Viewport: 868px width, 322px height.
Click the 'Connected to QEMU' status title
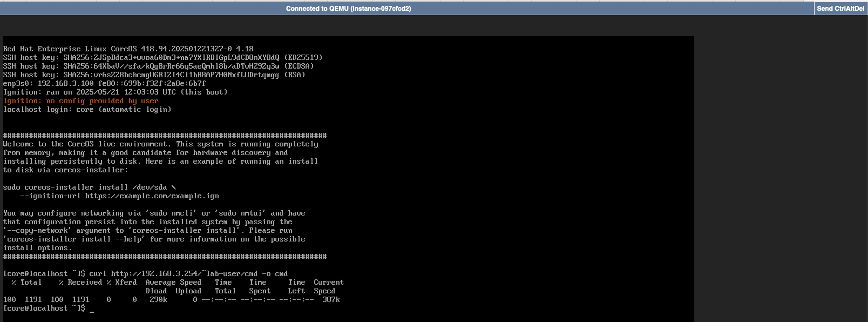click(x=348, y=9)
